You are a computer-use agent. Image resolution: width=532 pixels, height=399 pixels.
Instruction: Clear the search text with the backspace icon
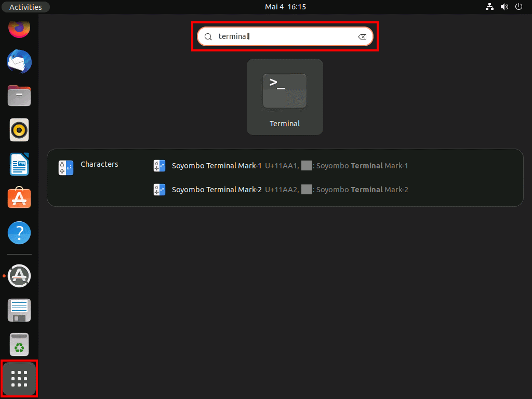(362, 37)
